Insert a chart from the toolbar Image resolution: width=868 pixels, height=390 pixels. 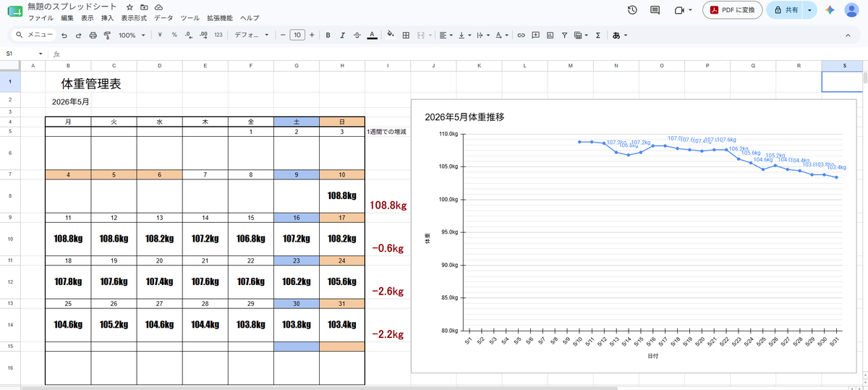(550, 35)
